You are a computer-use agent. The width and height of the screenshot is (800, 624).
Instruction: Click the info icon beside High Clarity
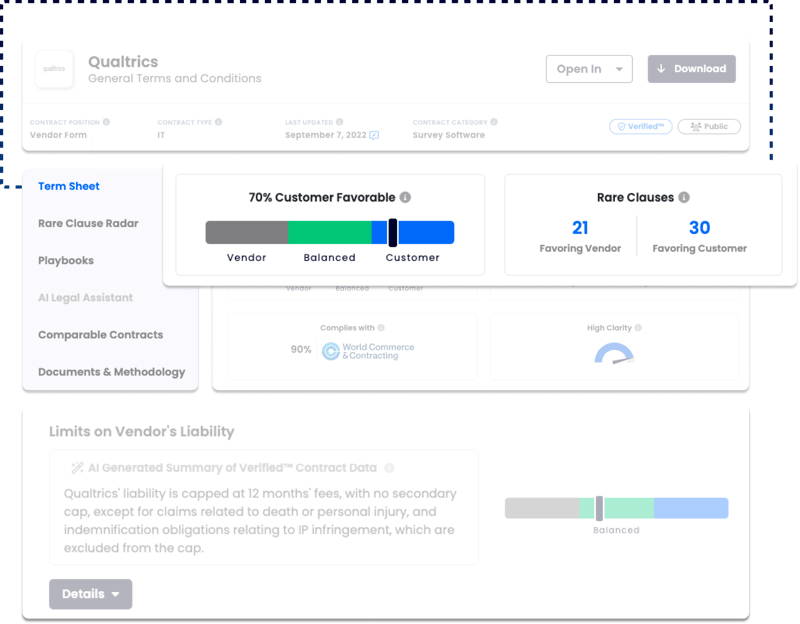tap(638, 328)
